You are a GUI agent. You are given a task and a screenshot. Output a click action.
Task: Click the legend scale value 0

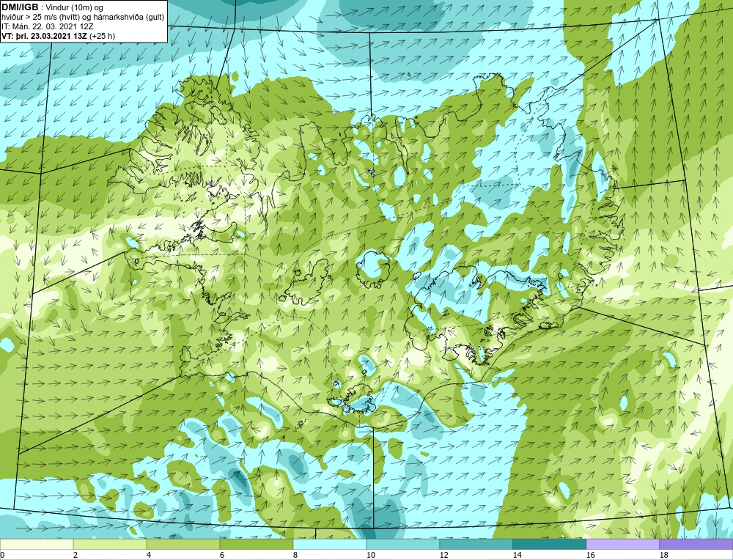point(2,555)
